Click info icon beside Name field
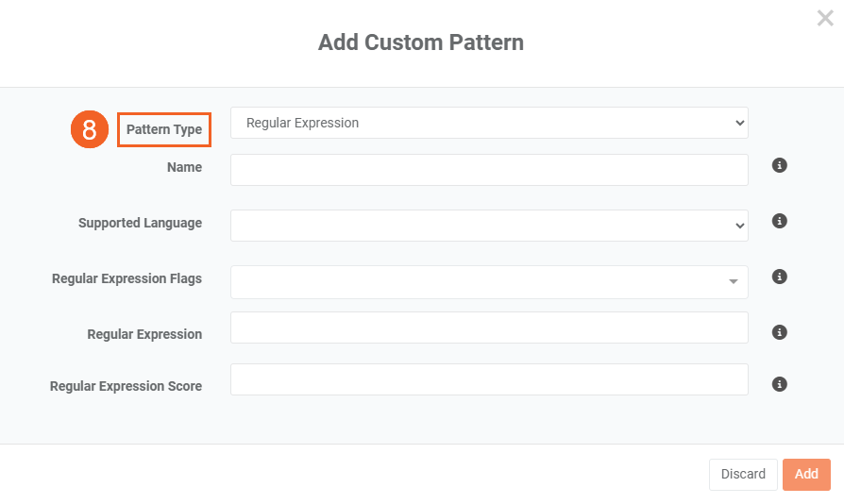Viewport: 844px width, 504px height. 780,165
